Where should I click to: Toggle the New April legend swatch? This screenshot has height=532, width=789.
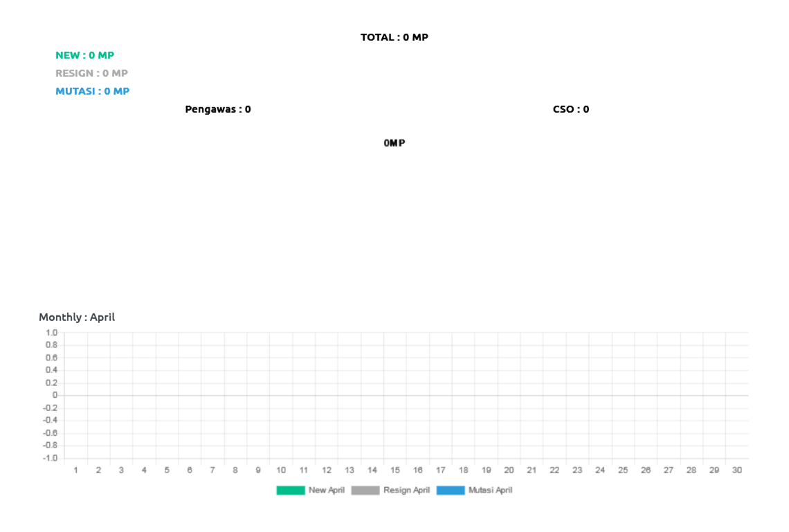[x=291, y=490]
